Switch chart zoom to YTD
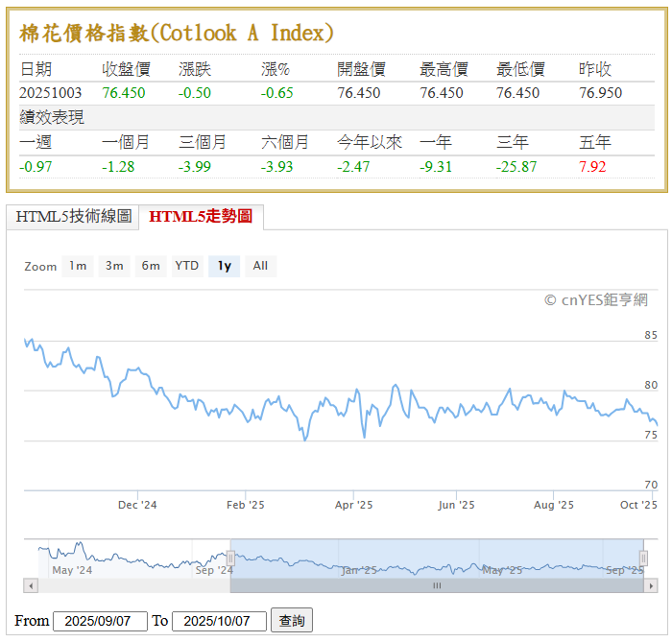This screenshot has height=642, width=672. (186, 266)
